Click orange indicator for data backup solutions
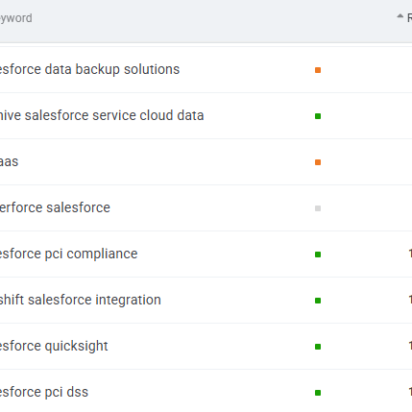Screen dimensions: 412x412 point(318,70)
